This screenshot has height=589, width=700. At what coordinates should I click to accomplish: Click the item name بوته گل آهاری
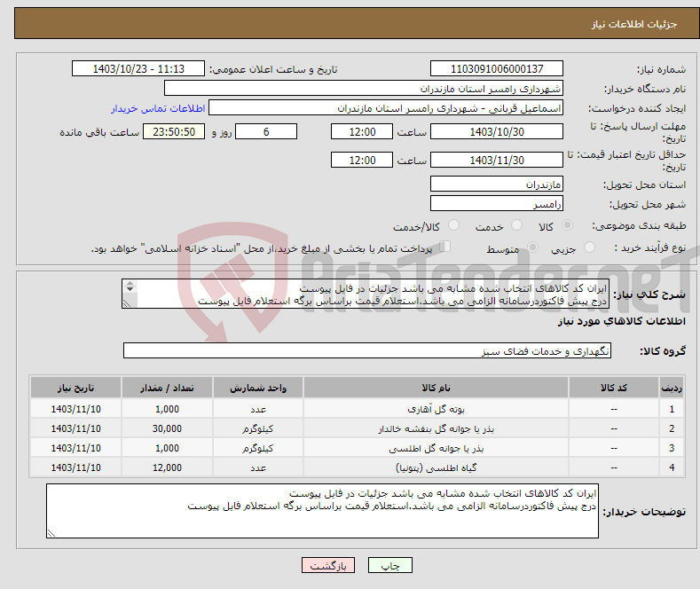436,409
